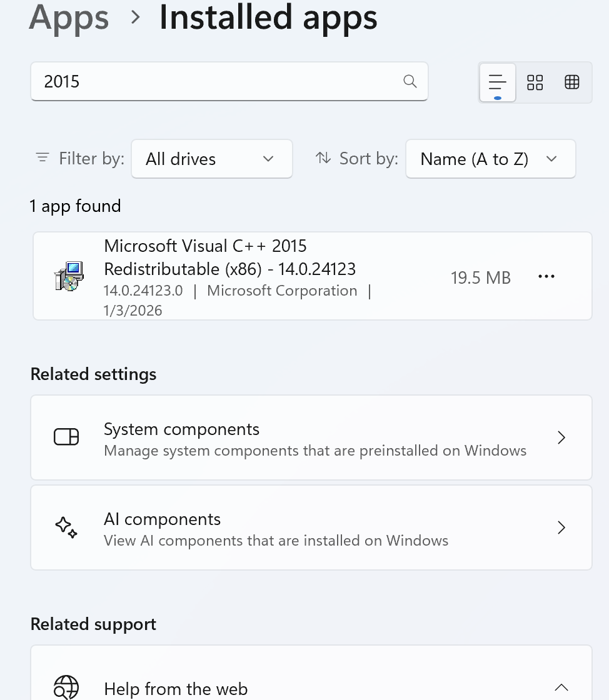Switch to grid view layout
Viewport: 609px width, 700px height.
pyautogui.click(x=535, y=82)
